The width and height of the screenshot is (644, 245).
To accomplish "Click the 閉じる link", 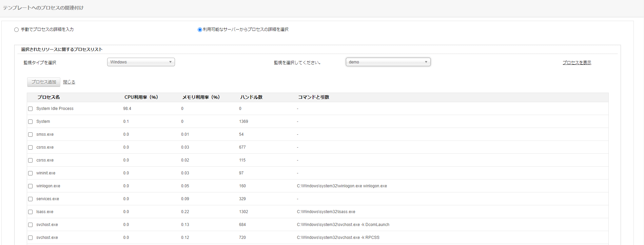I will point(69,82).
